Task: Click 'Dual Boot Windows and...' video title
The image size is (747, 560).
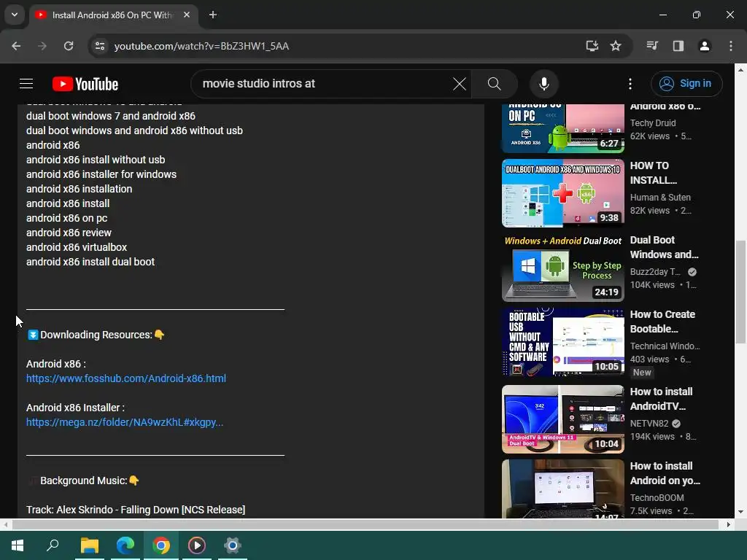Action: point(664,247)
